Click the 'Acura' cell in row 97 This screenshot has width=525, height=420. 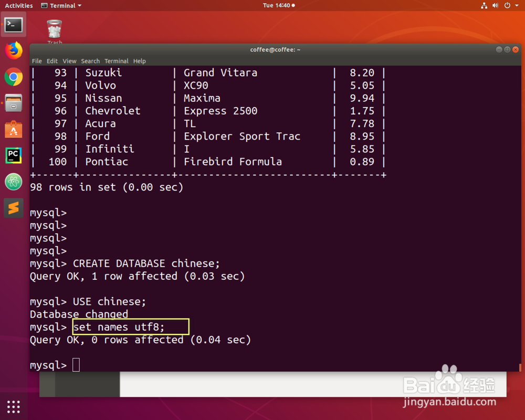coord(100,123)
